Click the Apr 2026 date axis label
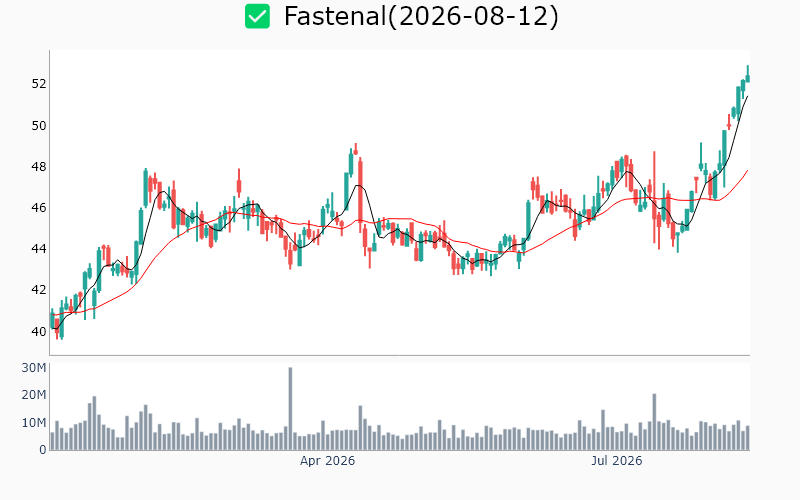800x500 pixels. click(x=327, y=461)
